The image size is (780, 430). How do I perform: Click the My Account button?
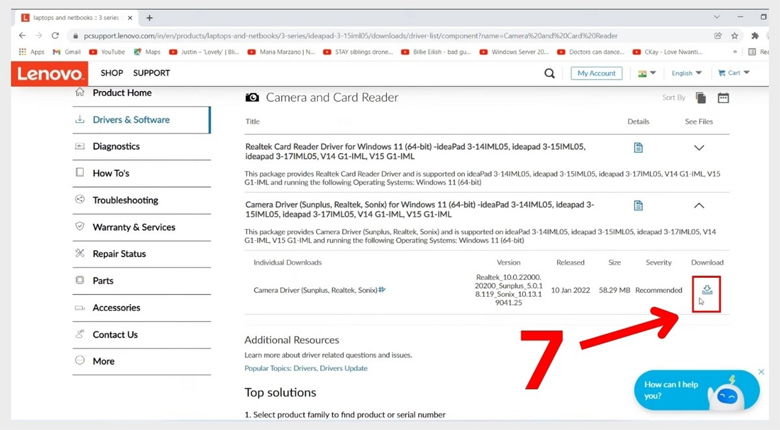[596, 73]
